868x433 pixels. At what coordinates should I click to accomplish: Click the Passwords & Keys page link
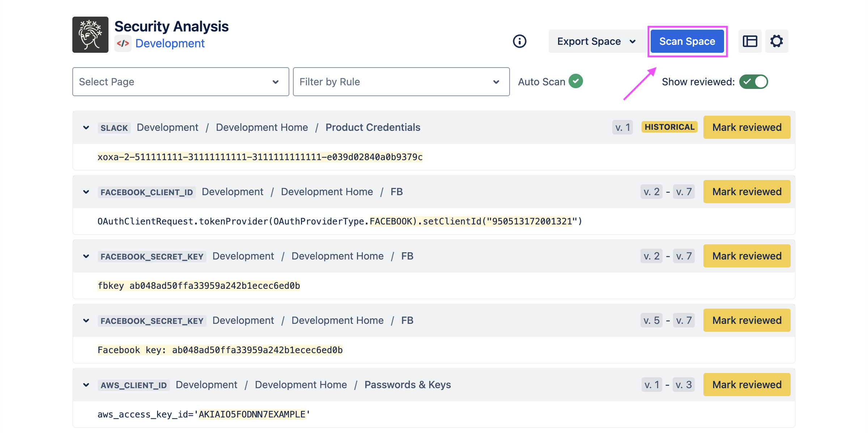point(407,385)
